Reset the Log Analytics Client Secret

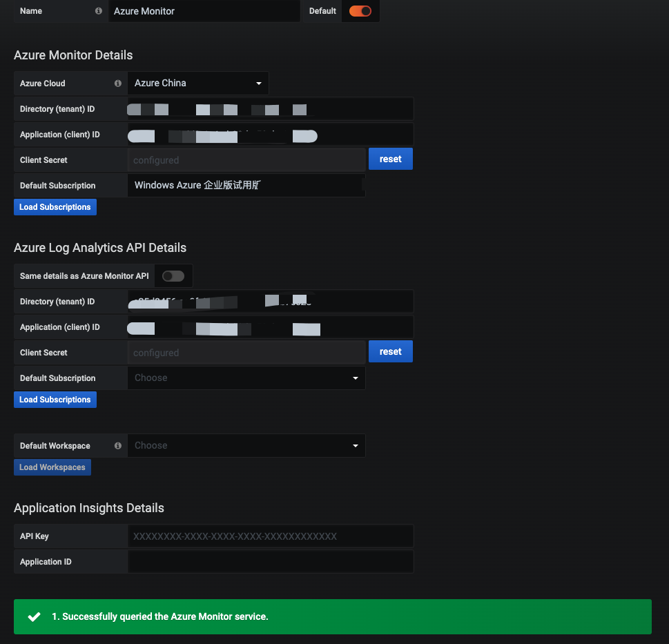(x=390, y=351)
